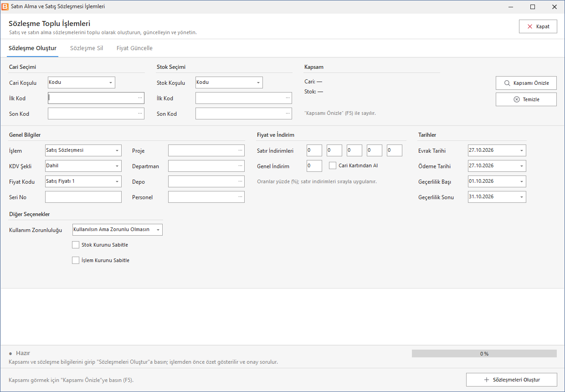
Task: Click the Hazır status text
Action: [x=23, y=353]
